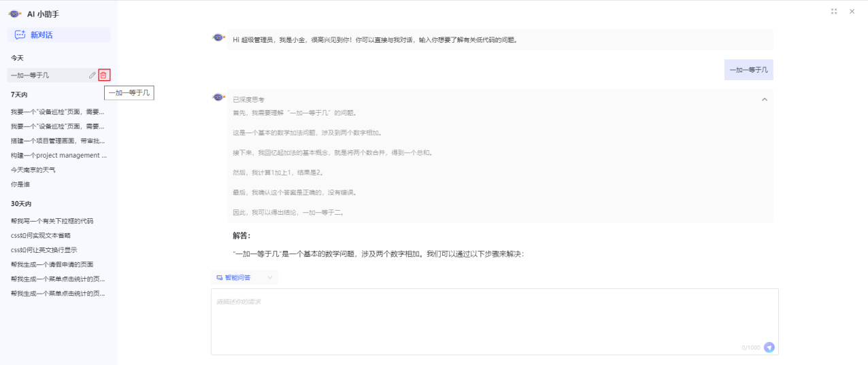868x365 pixels.
Task: Click reasoning line 这是一个基本的数学加法问题
Action: pyautogui.click(x=307, y=133)
